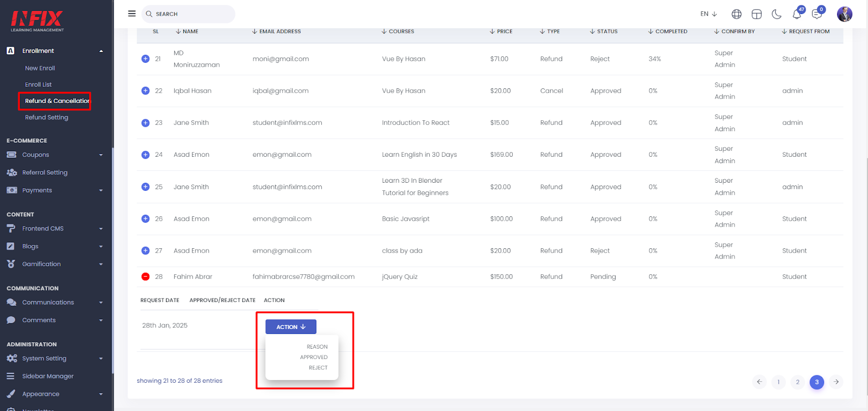Click the Pending status cell
The height and width of the screenshot is (411, 868).
tap(603, 277)
